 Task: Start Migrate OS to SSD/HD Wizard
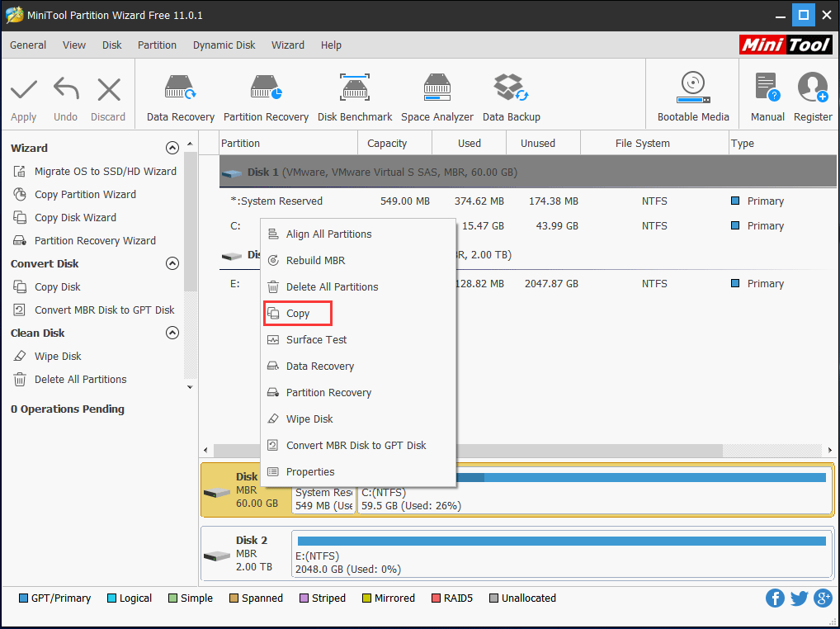(x=94, y=172)
